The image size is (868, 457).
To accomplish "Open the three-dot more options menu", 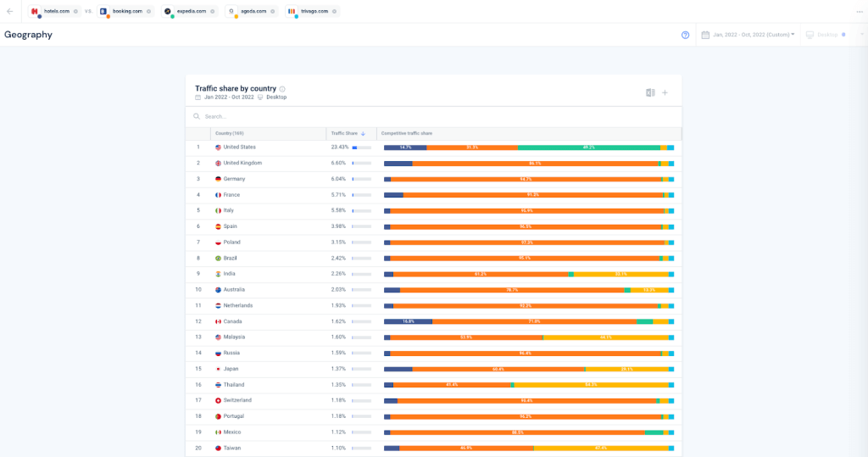I will [860, 12].
